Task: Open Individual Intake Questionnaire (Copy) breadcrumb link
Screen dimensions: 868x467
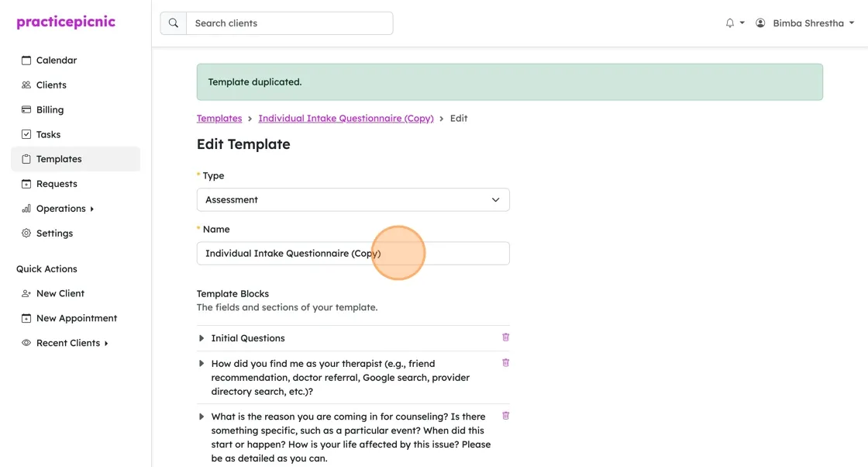Action: coord(346,119)
